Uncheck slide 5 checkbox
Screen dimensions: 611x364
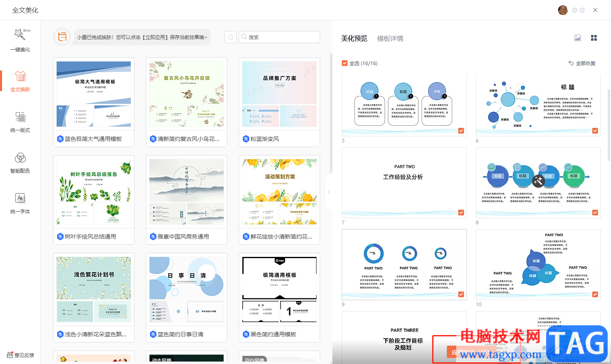click(461, 131)
